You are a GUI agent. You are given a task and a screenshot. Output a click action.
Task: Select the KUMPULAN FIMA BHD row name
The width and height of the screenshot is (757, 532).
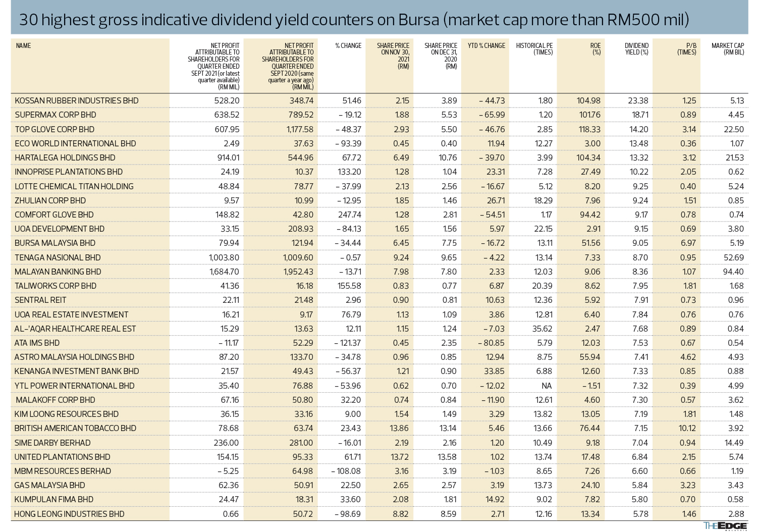pos(54,499)
